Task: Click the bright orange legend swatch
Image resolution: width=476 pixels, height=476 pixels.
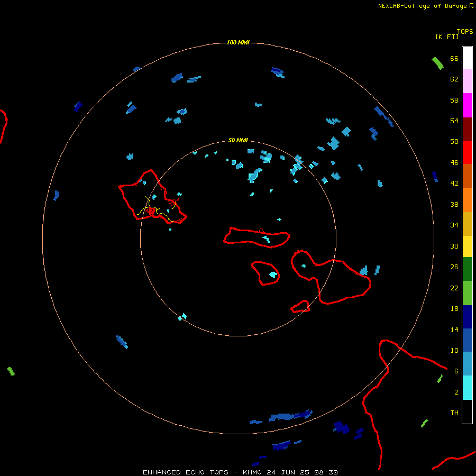Action: 467,200
